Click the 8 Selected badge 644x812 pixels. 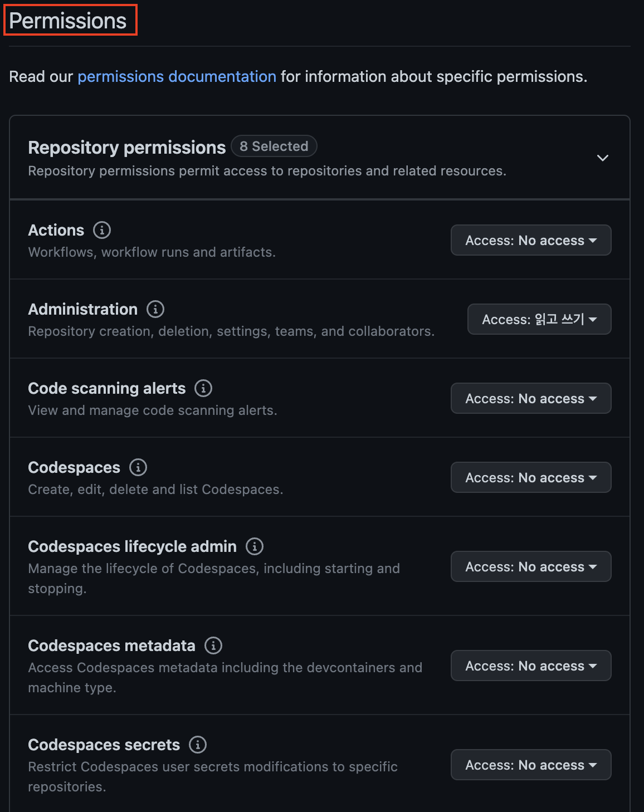(x=274, y=146)
